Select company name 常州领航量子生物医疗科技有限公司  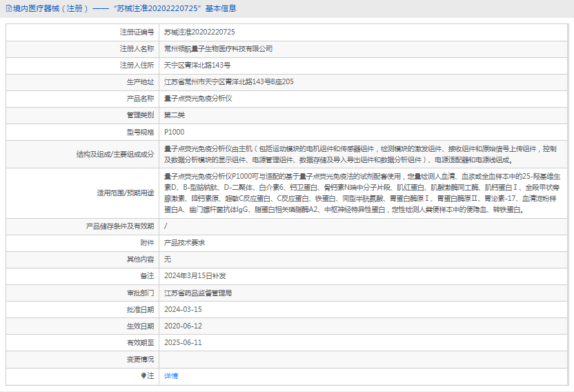(x=218, y=49)
